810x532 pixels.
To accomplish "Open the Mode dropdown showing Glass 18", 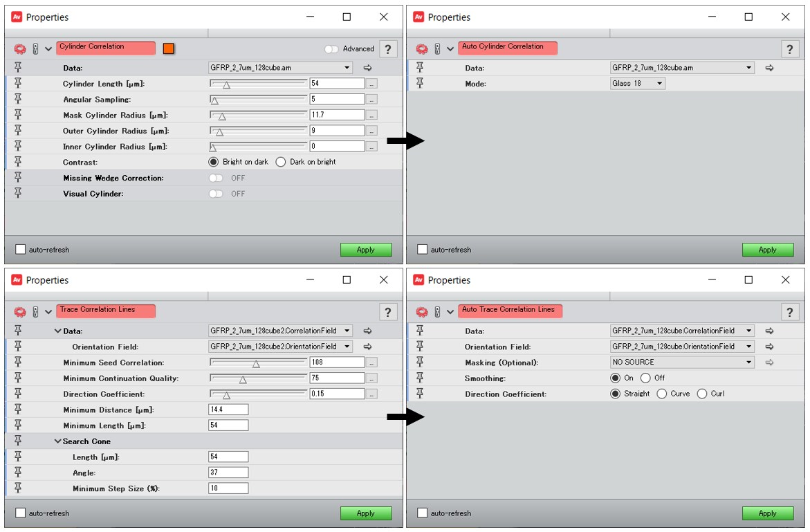I will coord(637,84).
